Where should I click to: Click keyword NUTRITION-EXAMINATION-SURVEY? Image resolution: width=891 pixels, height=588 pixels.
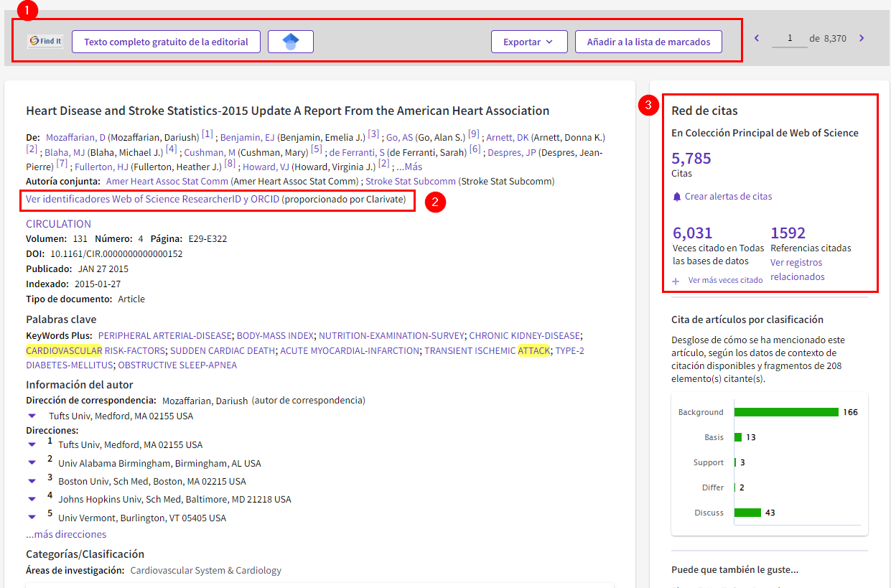pos(391,335)
